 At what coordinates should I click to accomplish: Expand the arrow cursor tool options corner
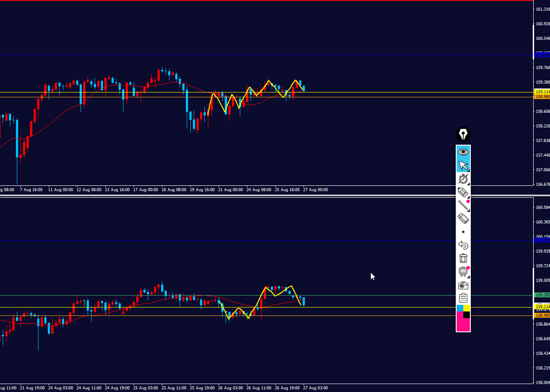click(468, 170)
